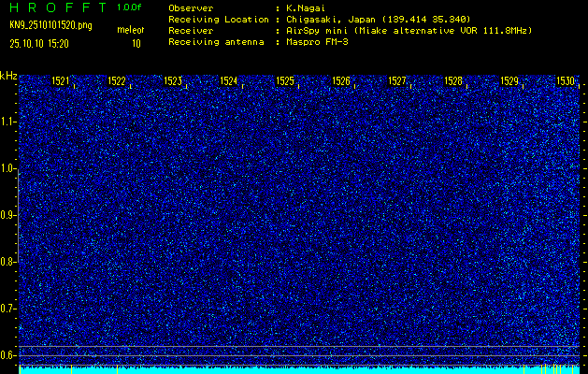The height and width of the screenshot is (374, 588).
Task: Click the HROFFT title text
Action: [x=56, y=7]
